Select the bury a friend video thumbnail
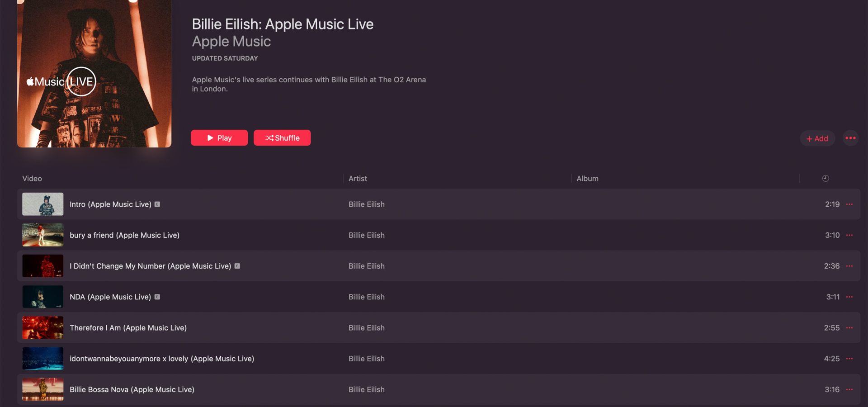This screenshot has width=868, height=407. point(43,235)
